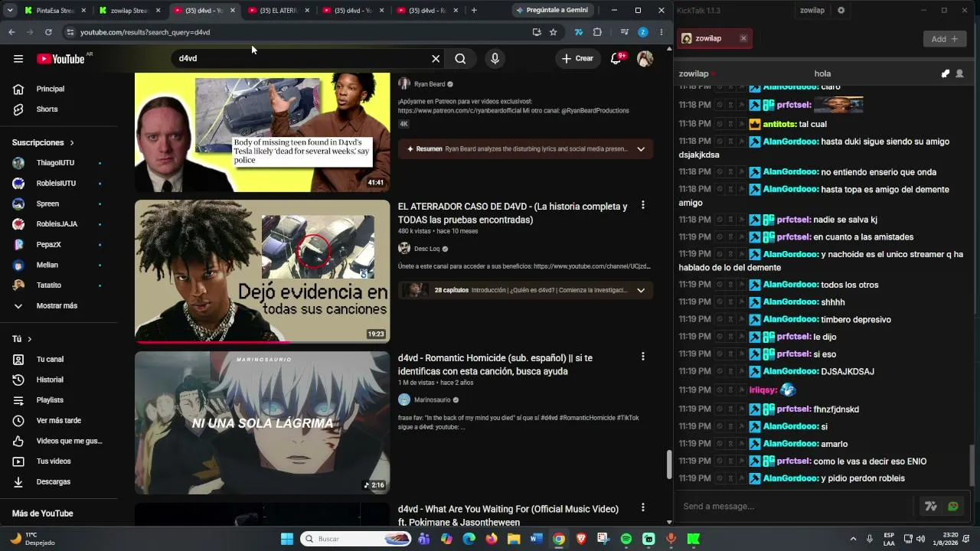Focus Send a message field
Screen dimensions: 980x551
794,507
